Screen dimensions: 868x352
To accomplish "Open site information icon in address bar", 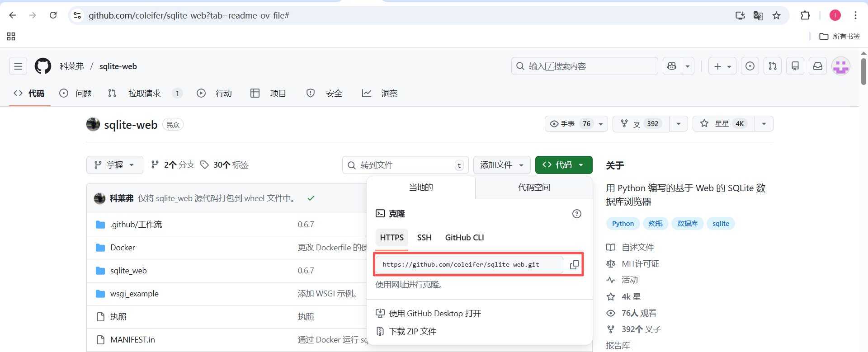I will point(77,15).
